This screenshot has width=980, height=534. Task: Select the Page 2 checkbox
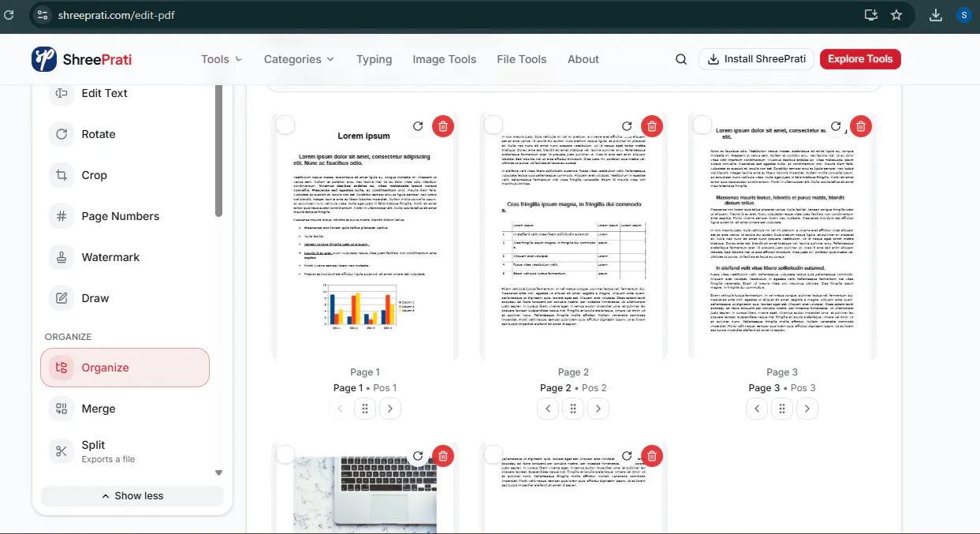(494, 125)
